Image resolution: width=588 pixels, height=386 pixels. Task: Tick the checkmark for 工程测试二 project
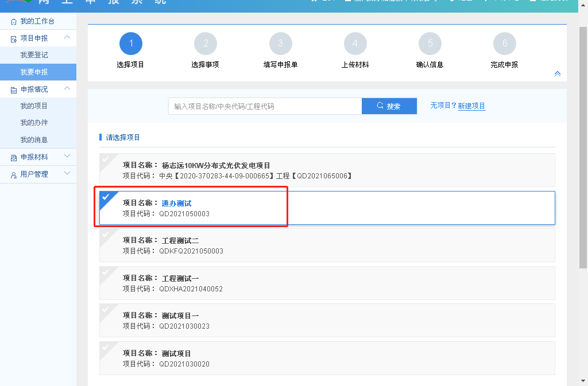[106, 234]
